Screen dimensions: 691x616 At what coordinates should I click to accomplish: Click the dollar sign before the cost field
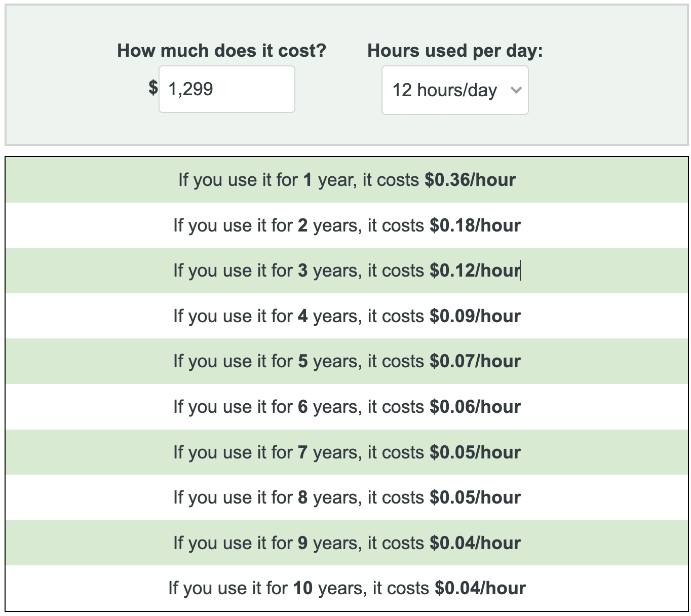[x=153, y=88]
